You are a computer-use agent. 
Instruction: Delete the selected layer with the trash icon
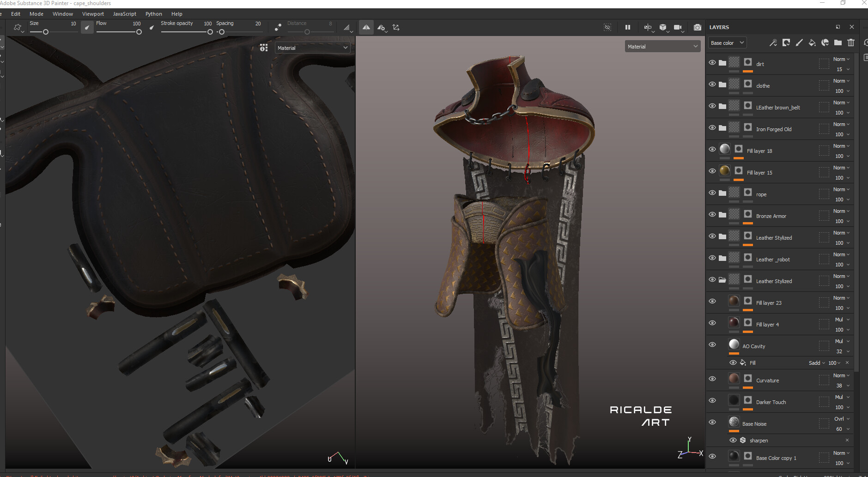click(x=851, y=43)
